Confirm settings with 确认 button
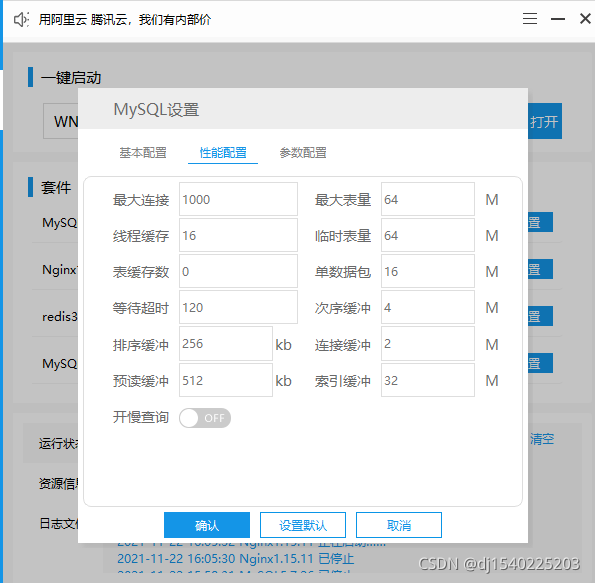Viewport: 595px width, 583px height. [207, 525]
